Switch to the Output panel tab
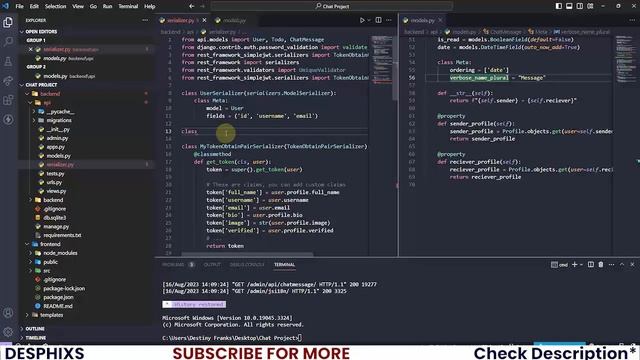This screenshot has width=640, height=360. 212,264
